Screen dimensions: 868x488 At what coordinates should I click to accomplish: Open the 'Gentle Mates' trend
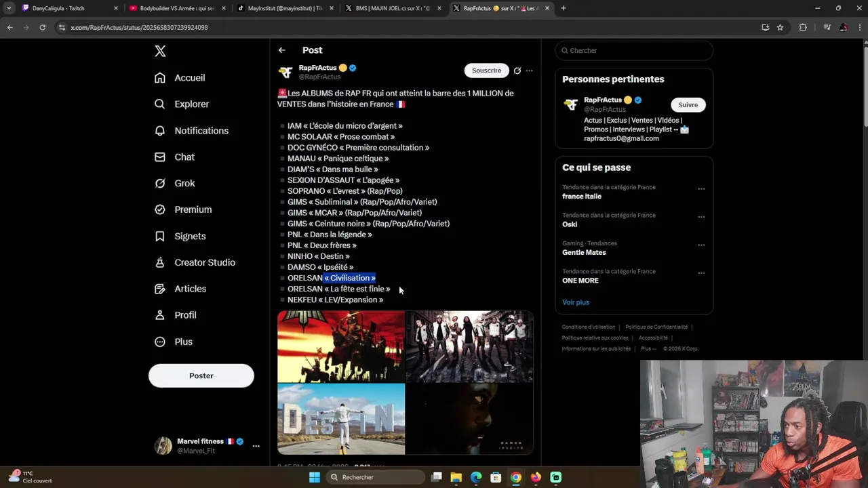pos(584,253)
